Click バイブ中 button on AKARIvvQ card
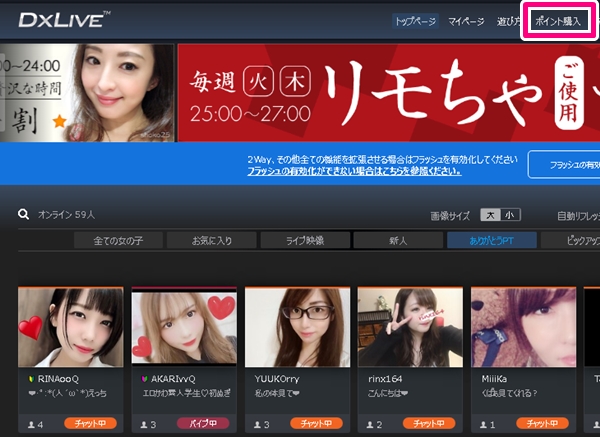This screenshot has width=600, height=437. [203, 424]
